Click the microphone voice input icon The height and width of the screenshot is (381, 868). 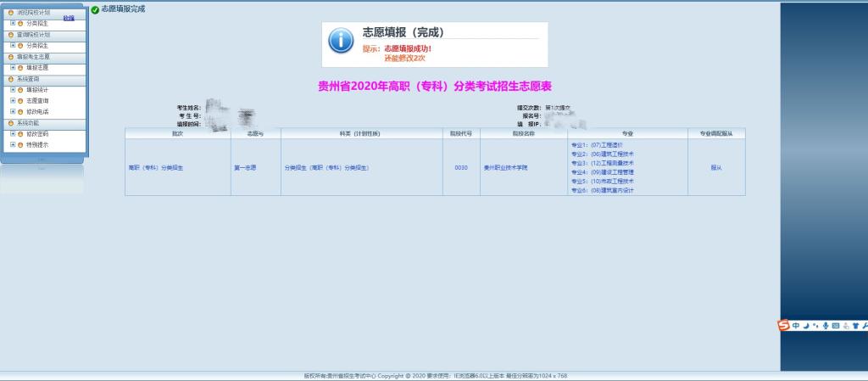click(x=825, y=326)
